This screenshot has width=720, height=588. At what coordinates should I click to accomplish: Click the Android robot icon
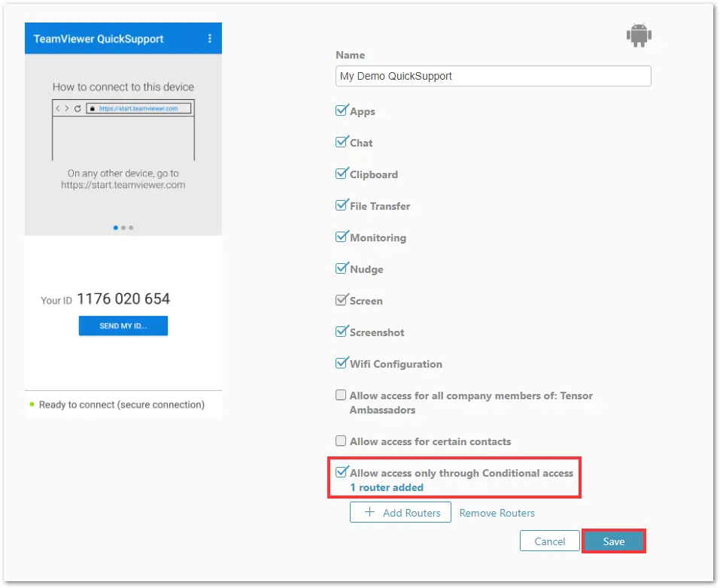tap(639, 35)
